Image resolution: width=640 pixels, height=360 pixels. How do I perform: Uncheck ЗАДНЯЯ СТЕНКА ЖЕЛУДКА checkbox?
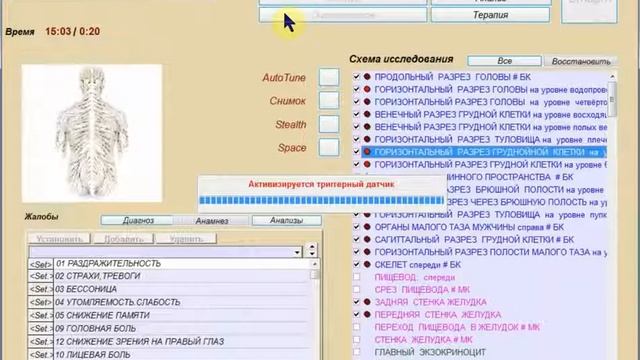[x=357, y=302]
